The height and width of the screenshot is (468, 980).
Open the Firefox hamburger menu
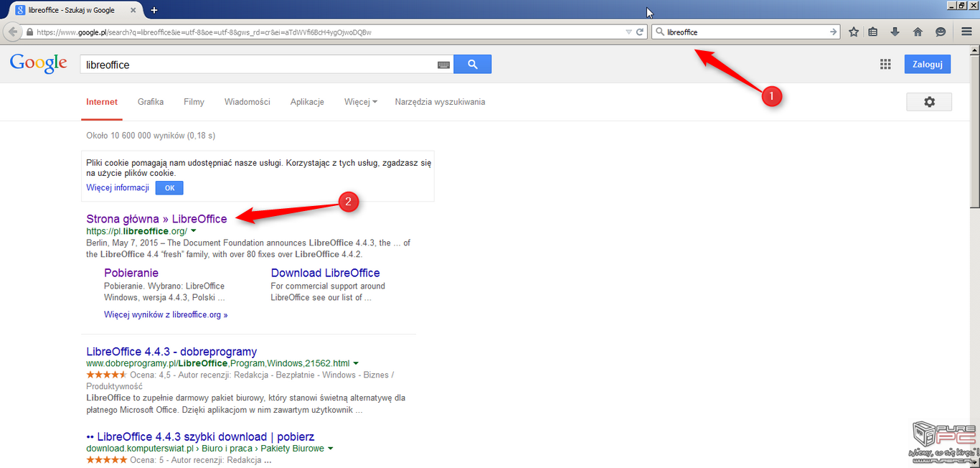966,32
